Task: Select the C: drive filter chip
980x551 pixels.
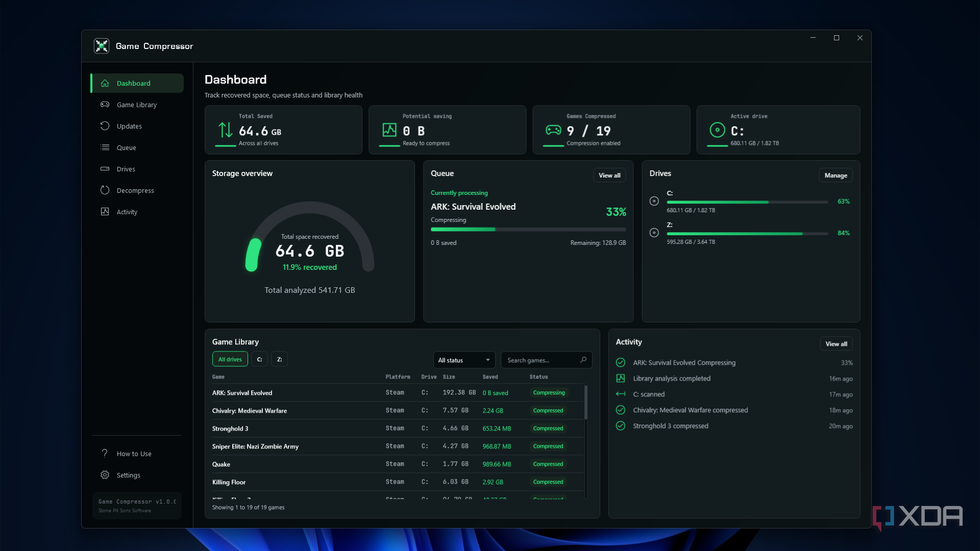Action: pyautogui.click(x=259, y=359)
